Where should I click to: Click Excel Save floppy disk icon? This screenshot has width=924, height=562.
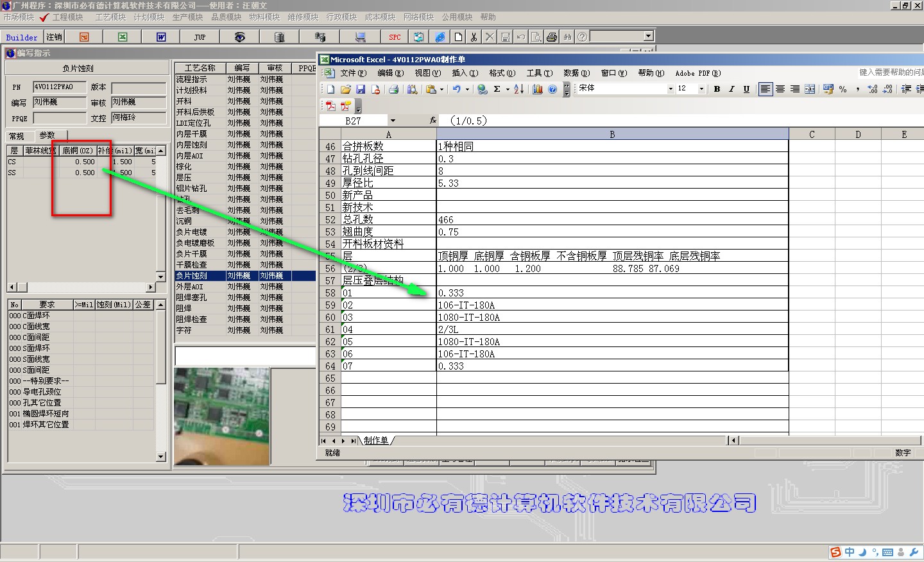[x=361, y=89]
